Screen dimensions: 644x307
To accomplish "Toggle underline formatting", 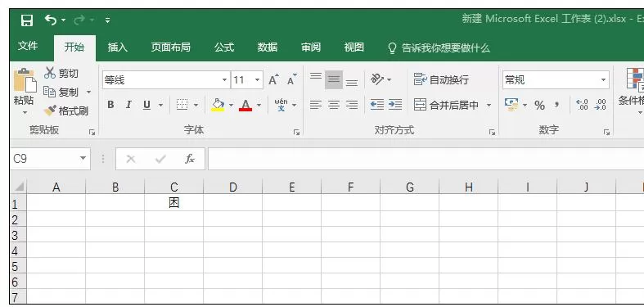I will (x=146, y=105).
